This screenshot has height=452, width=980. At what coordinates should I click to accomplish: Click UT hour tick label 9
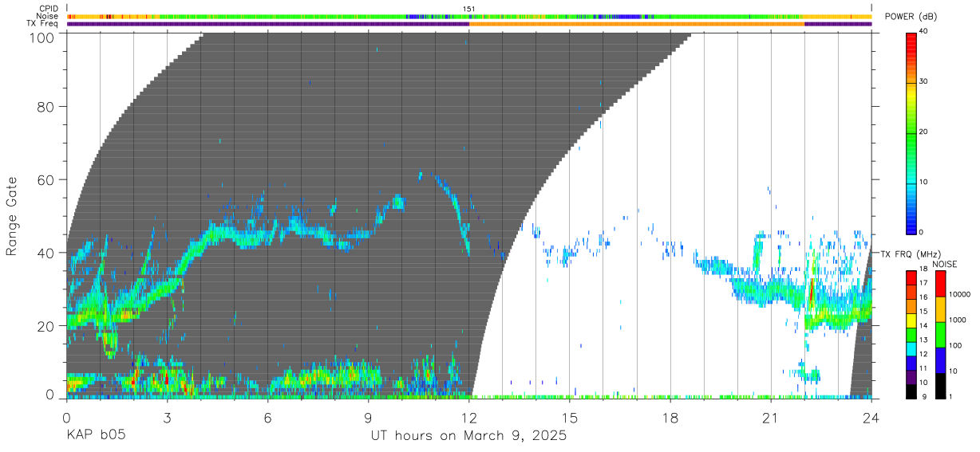[x=368, y=418]
